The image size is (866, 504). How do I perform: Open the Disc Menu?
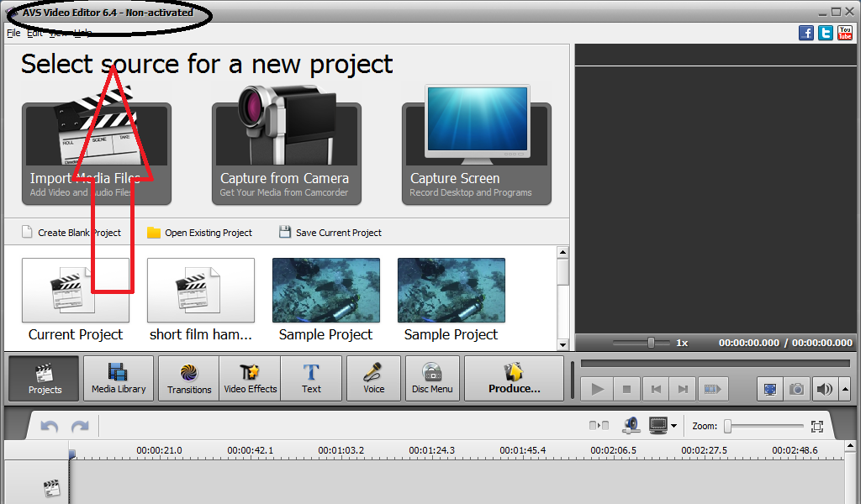[x=432, y=379]
